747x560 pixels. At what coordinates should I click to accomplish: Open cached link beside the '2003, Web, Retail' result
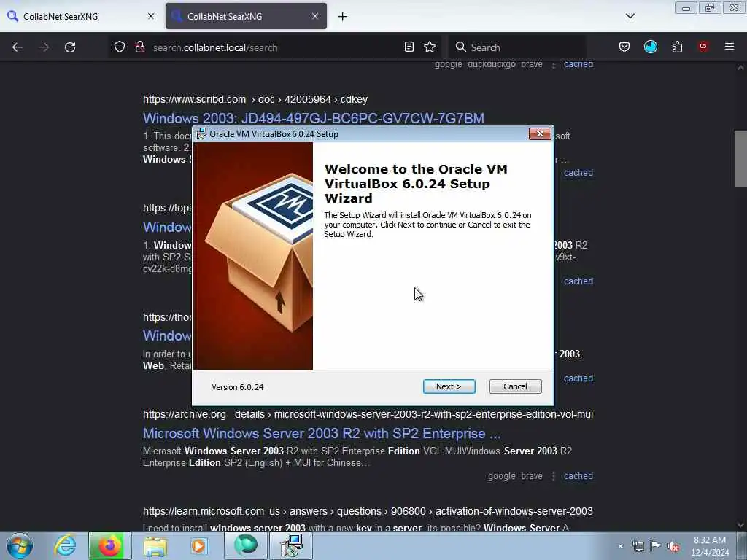point(578,378)
